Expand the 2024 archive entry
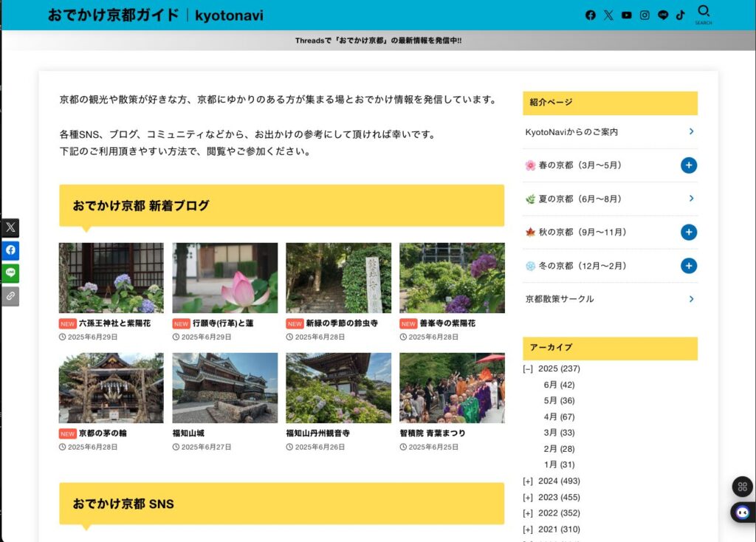Screen dimensions: 756x542 (x=527, y=481)
